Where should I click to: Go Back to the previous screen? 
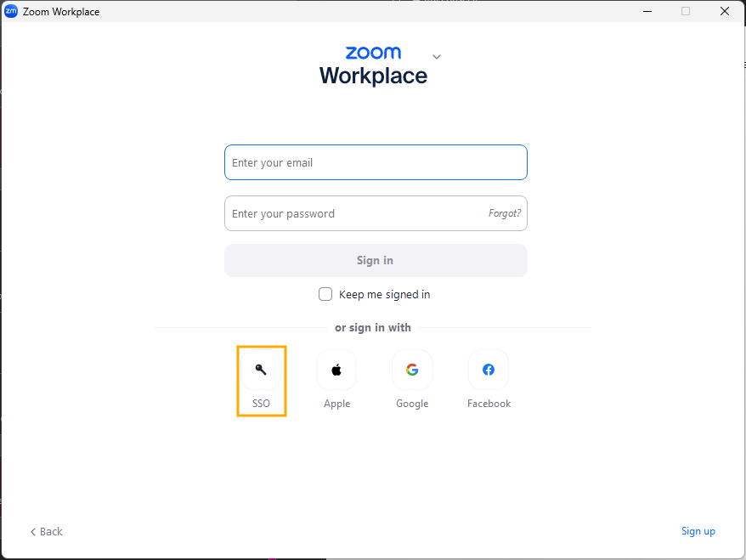point(47,531)
